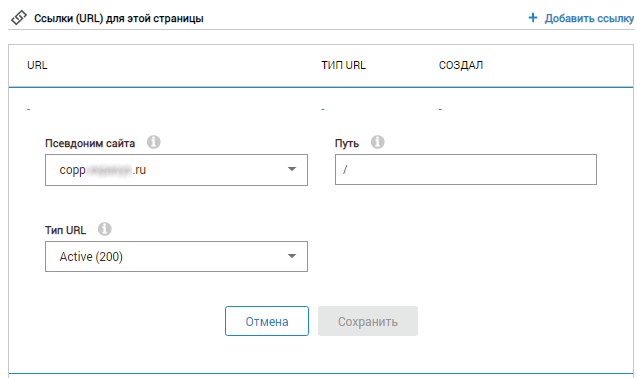637x378 pixels.
Task: Click the Отмена button
Action: [x=267, y=321]
